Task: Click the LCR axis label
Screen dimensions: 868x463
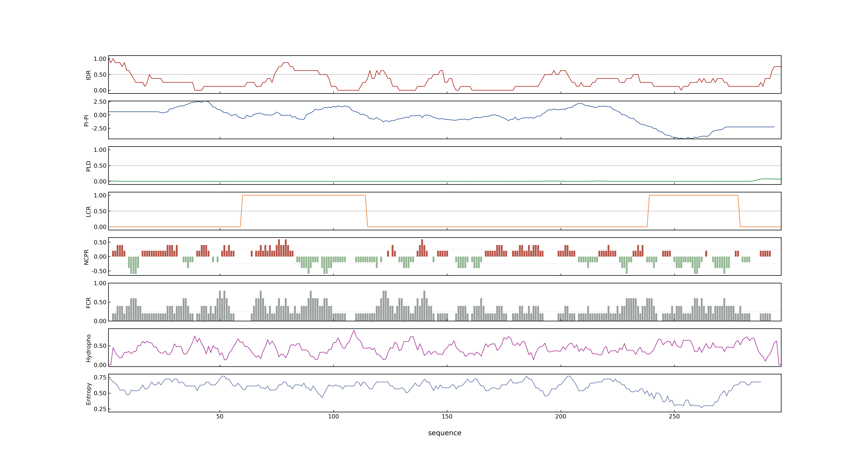Action: pyautogui.click(x=88, y=211)
